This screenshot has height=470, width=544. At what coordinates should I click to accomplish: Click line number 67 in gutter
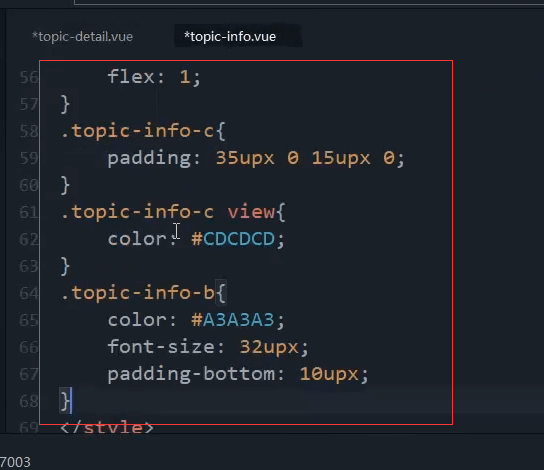click(29, 375)
